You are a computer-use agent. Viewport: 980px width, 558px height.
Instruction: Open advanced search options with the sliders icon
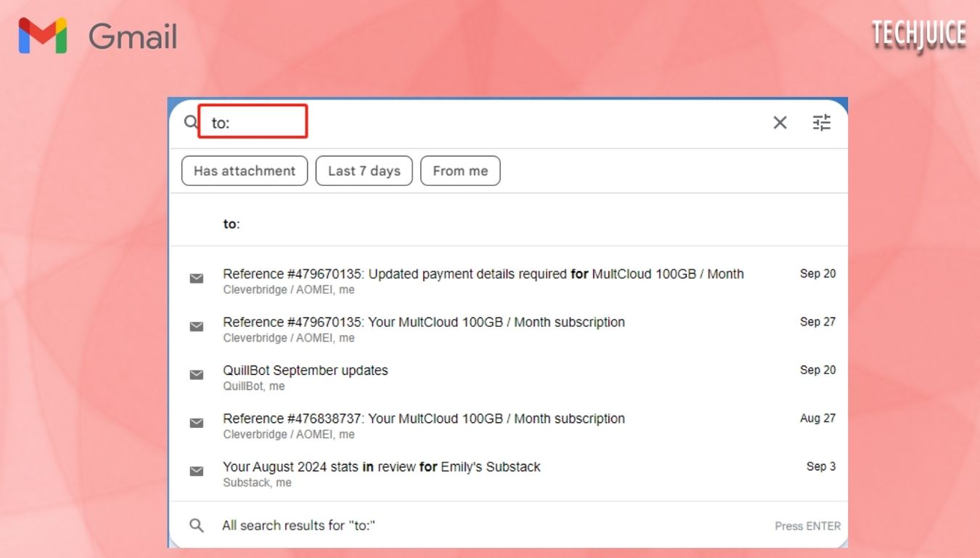click(x=822, y=123)
